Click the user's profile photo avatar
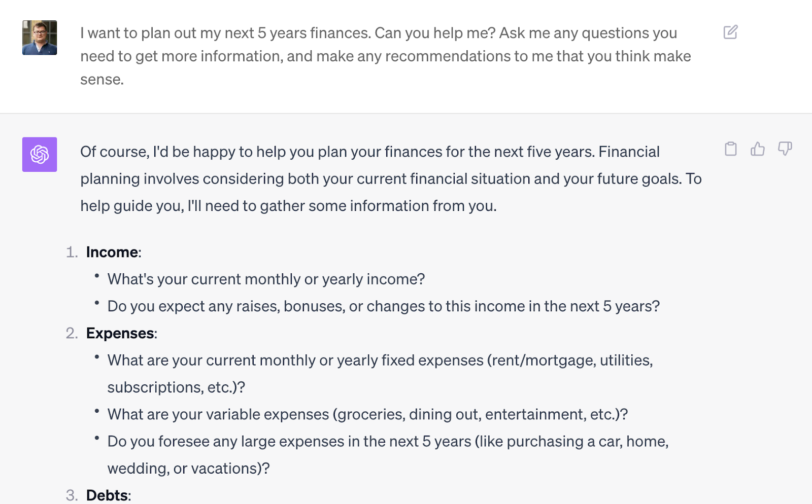 [x=40, y=38]
